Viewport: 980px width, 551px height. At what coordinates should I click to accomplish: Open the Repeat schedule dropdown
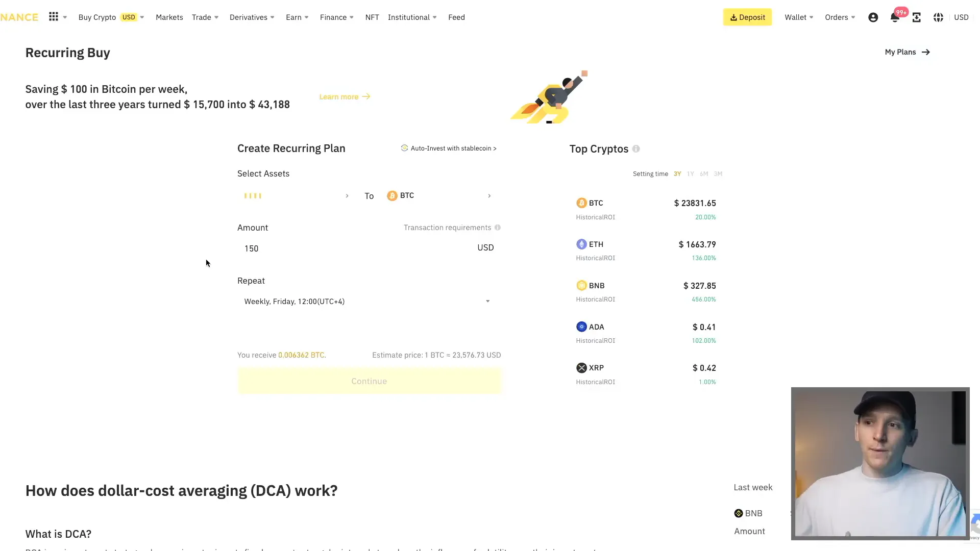(369, 302)
